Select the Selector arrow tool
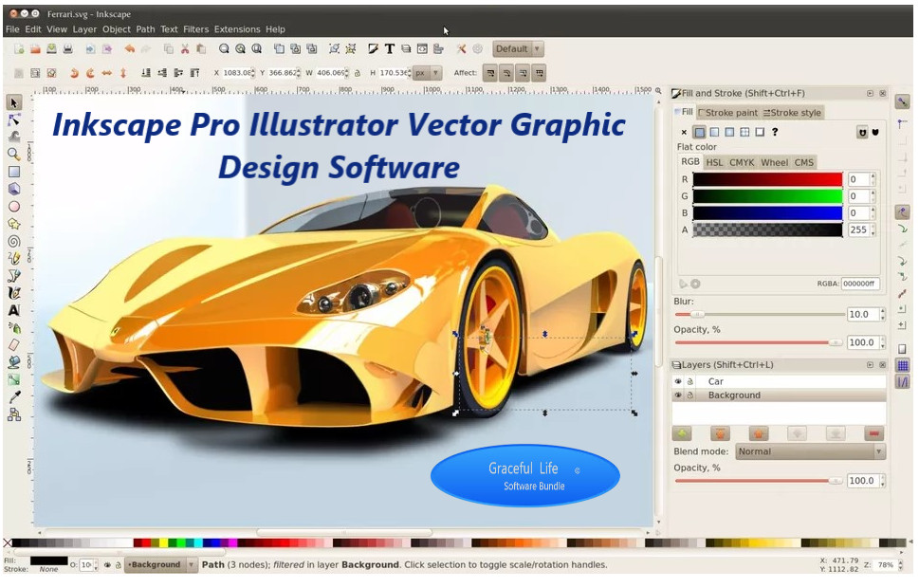The height and width of the screenshot is (588, 919). click(14, 102)
